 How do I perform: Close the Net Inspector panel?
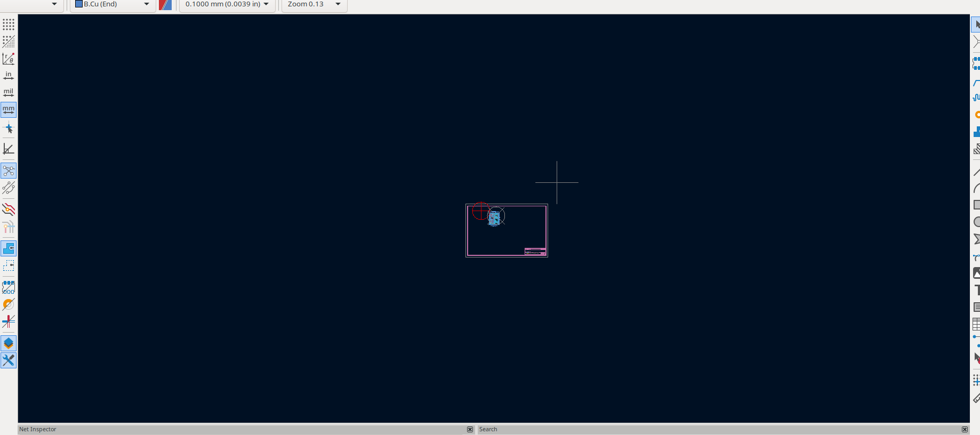pos(470,429)
